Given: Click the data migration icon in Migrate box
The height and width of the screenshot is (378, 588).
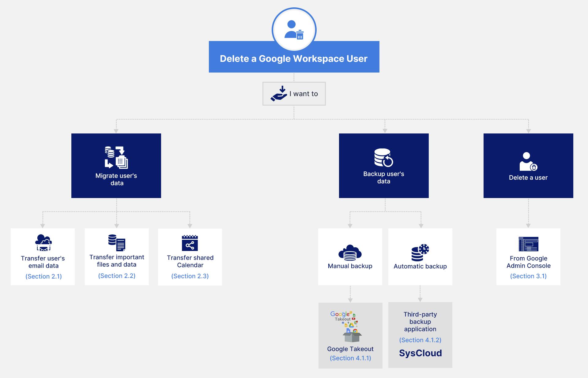Looking at the screenshot, I should [x=116, y=157].
